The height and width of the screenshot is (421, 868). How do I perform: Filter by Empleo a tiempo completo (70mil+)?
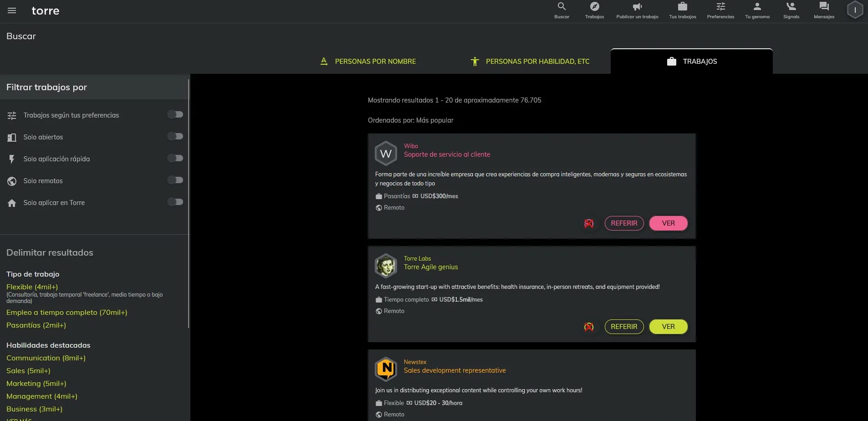[x=67, y=313]
